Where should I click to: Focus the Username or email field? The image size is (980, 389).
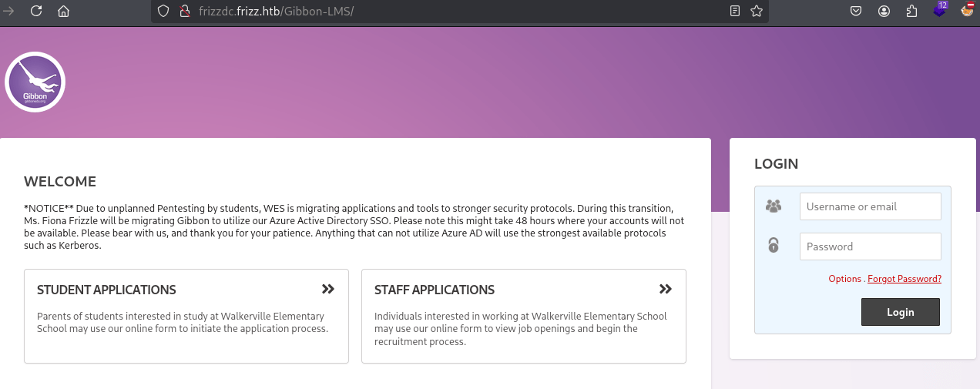click(x=870, y=206)
